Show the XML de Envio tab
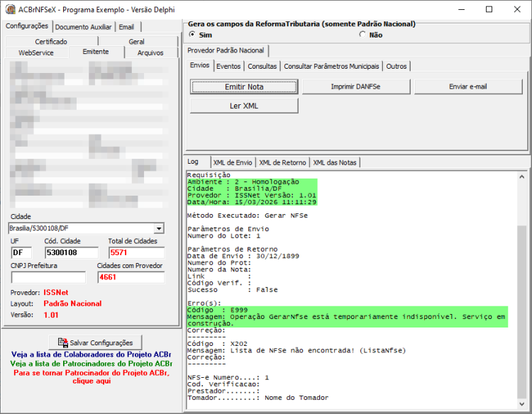This screenshot has width=532, height=414. (x=233, y=163)
